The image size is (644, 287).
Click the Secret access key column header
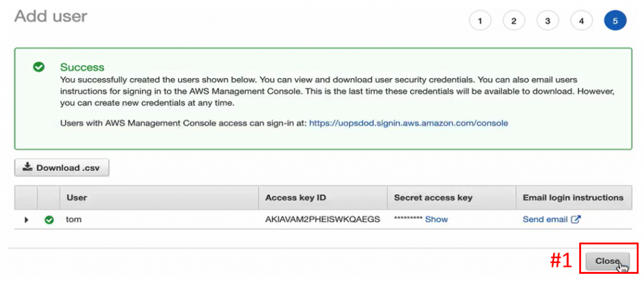[x=433, y=198]
